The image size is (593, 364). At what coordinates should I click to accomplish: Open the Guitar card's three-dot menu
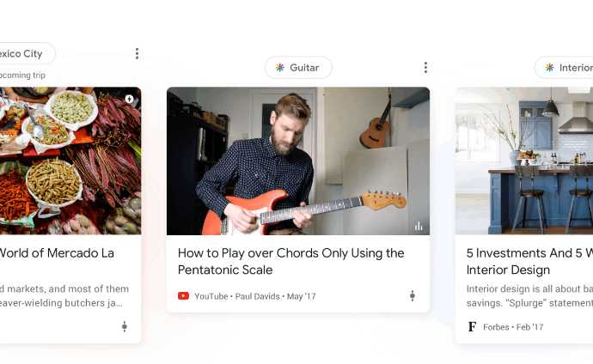pos(425,68)
